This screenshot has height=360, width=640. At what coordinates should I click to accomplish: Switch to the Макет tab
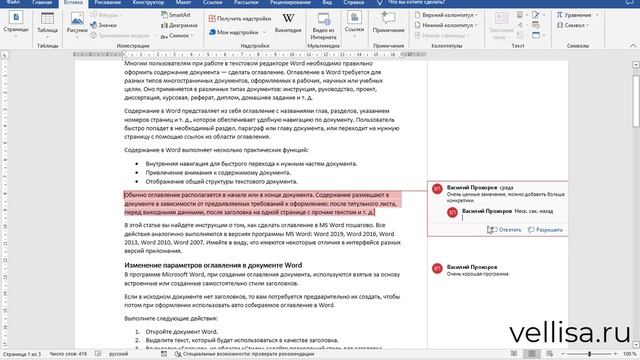pos(183,2)
